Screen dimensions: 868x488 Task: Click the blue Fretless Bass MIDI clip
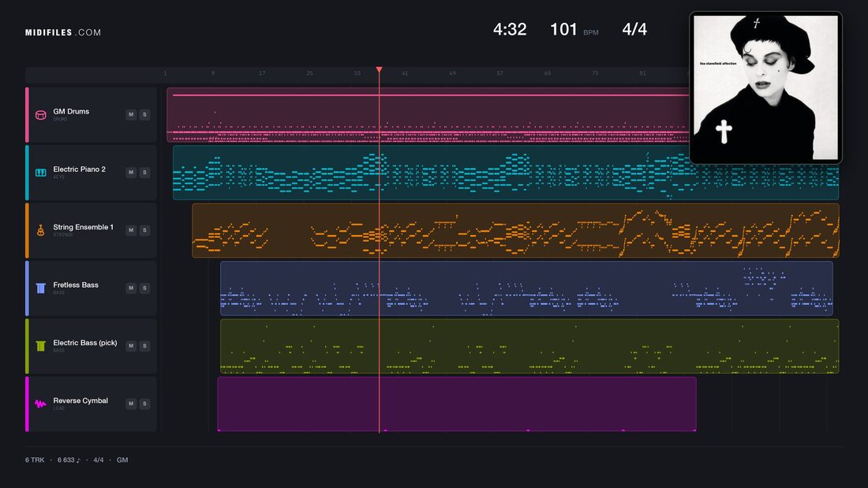tap(526, 289)
